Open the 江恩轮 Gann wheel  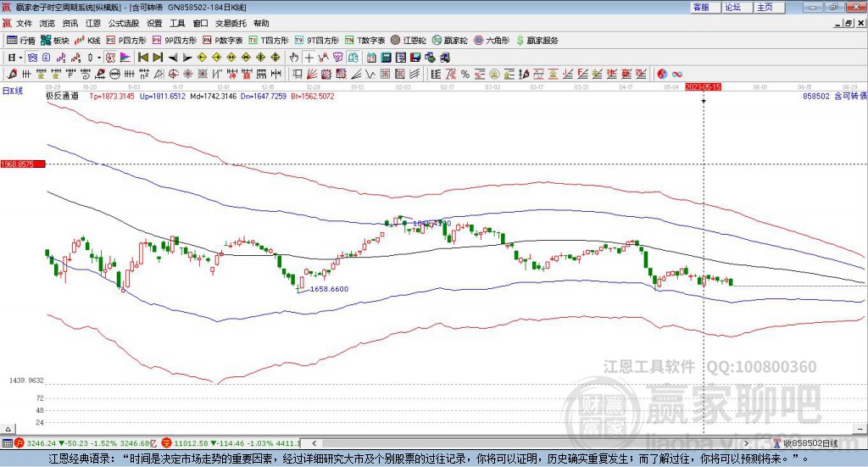(x=409, y=41)
